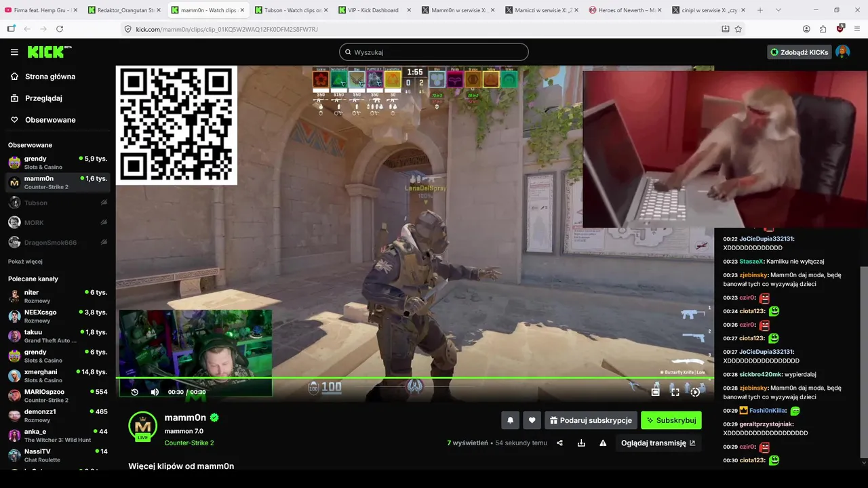The height and width of the screenshot is (488, 868).
Task: Click the install app icon in address bar
Action: [x=725, y=29]
